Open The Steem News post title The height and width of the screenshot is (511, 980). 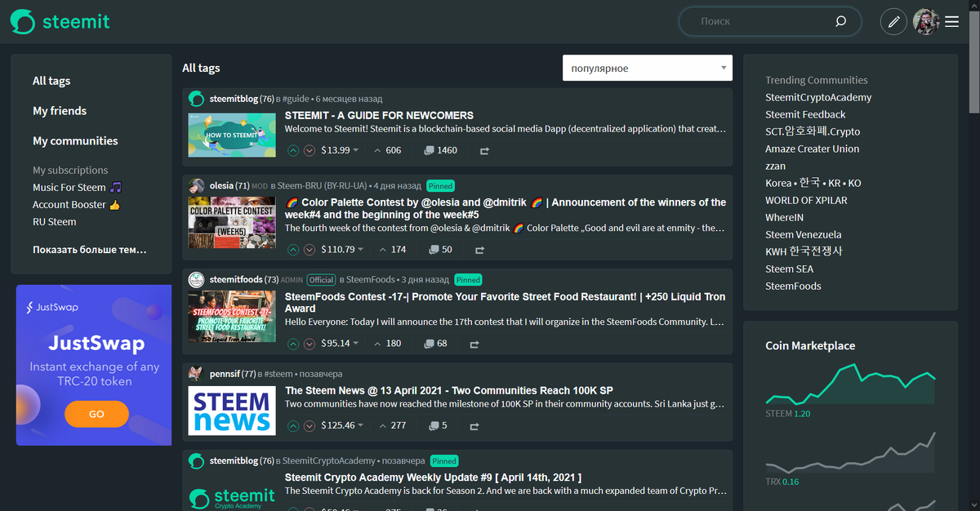(448, 390)
